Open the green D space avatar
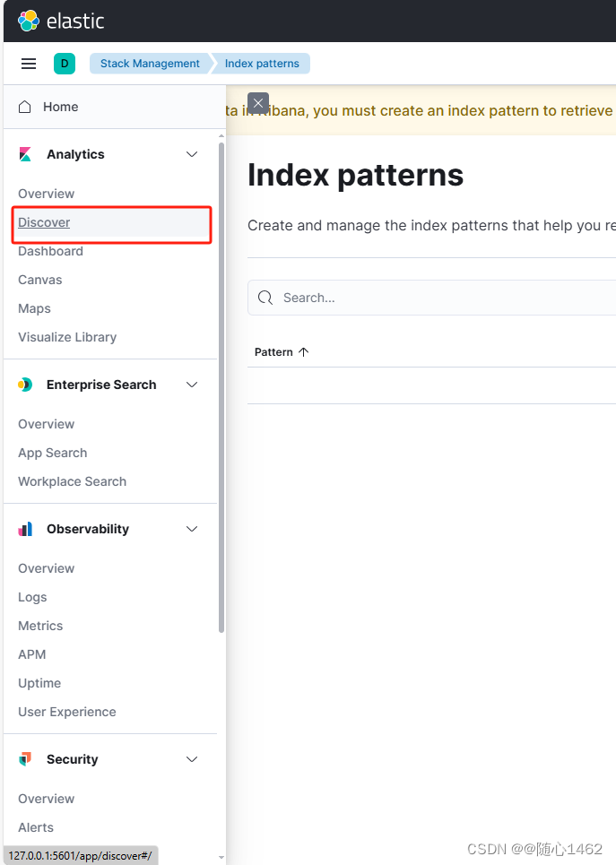 [65, 64]
